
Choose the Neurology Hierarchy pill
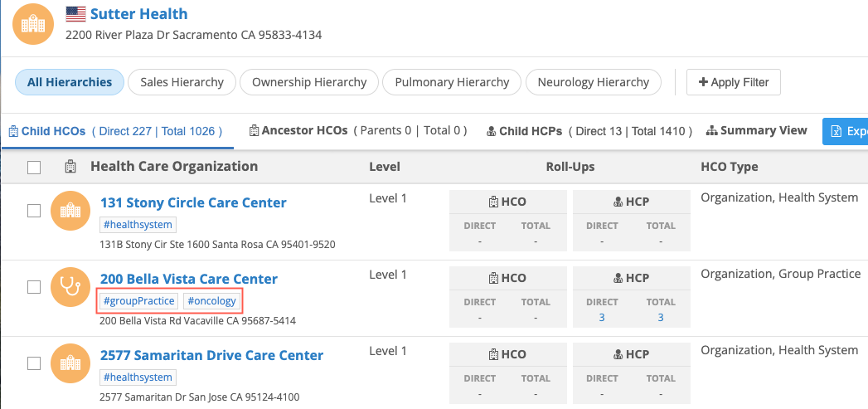click(x=594, y=82)
